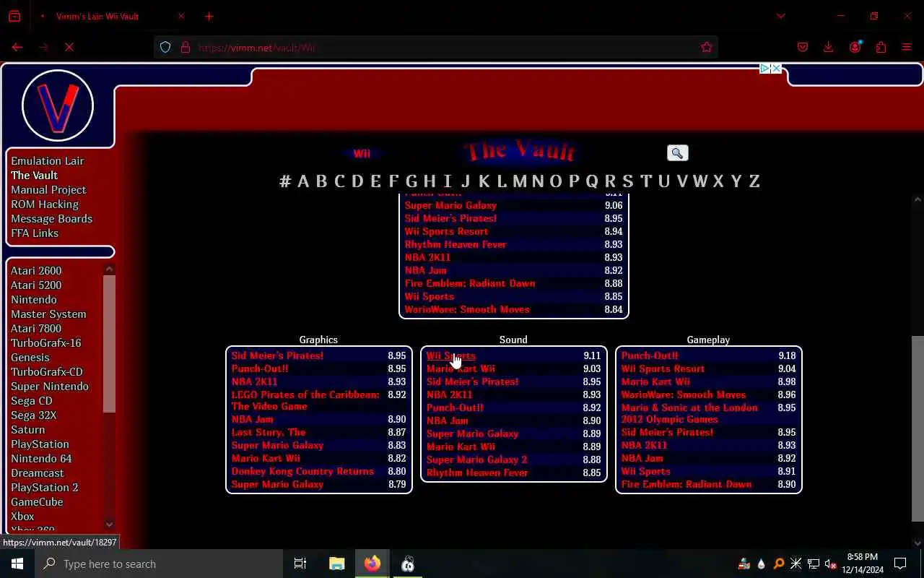924x578 pixels.
Task: Open Task View on the taskbar
Action: (300, 564)
